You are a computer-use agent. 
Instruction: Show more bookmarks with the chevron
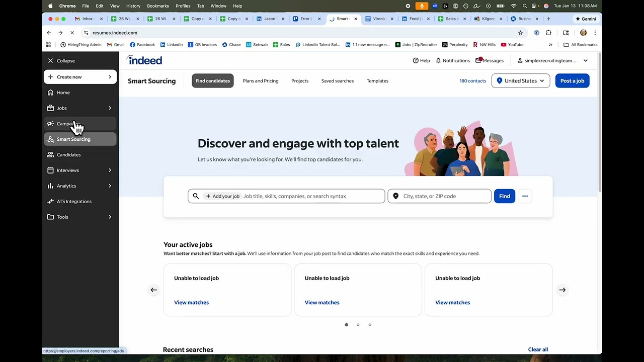pos(550,45)
